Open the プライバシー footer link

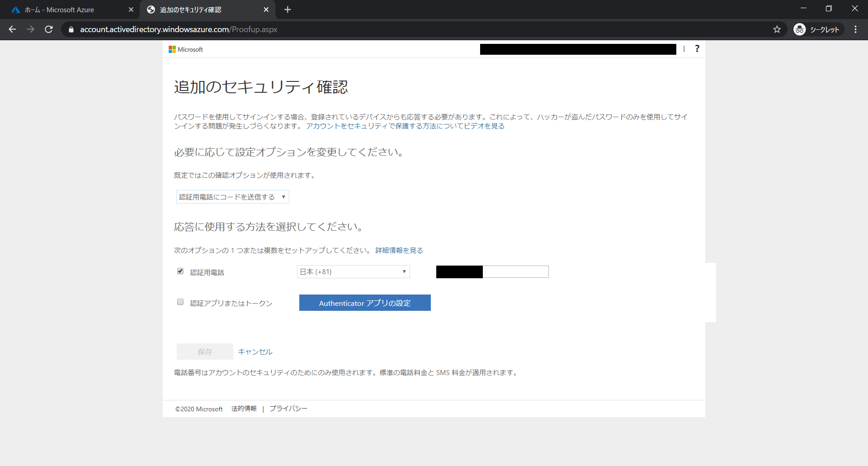(x=288, y=409)
